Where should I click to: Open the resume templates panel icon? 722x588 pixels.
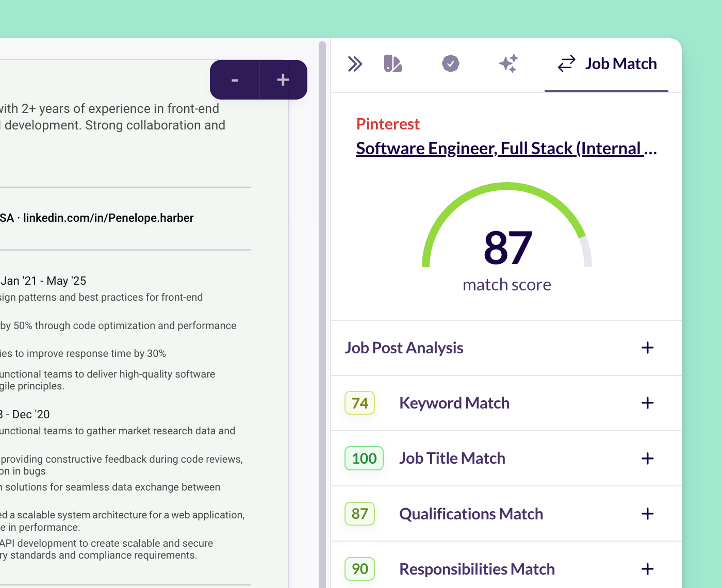392,63
